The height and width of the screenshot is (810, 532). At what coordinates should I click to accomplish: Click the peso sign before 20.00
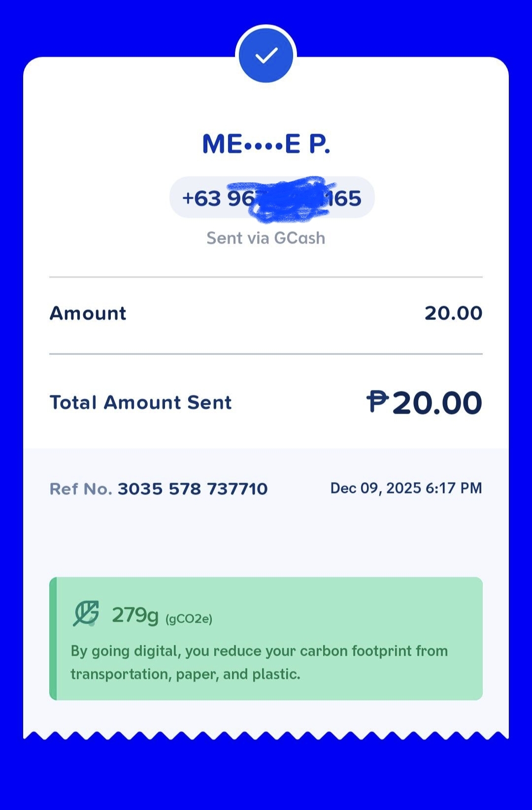click(378, 401)
